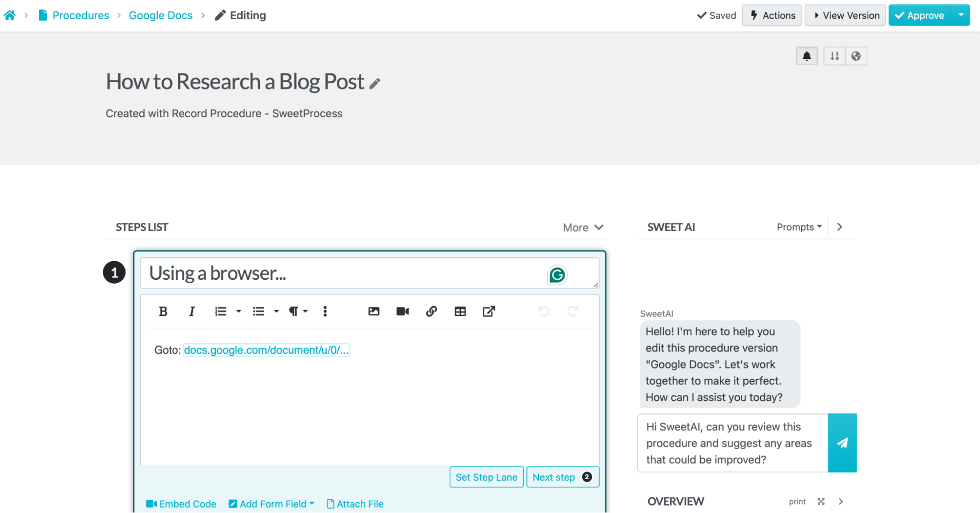Click the Actions button
The image size is (980, 513).
[x=772, y=15]
